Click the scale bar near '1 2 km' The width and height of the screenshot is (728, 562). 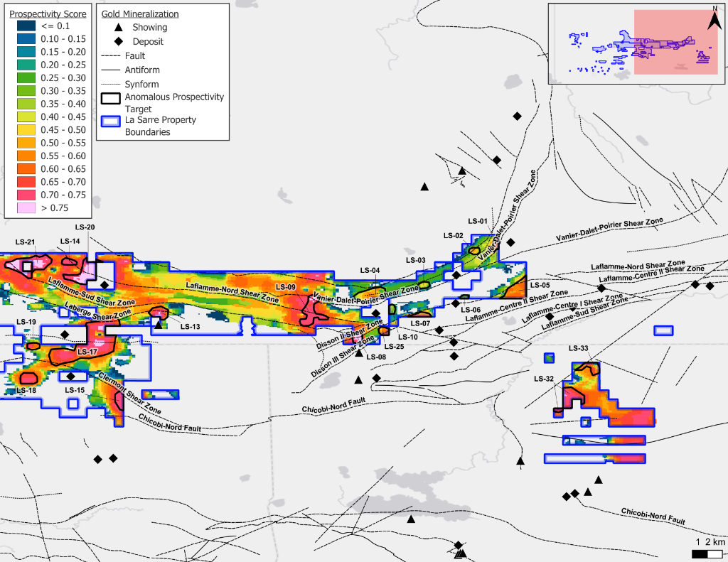point(707,553)
